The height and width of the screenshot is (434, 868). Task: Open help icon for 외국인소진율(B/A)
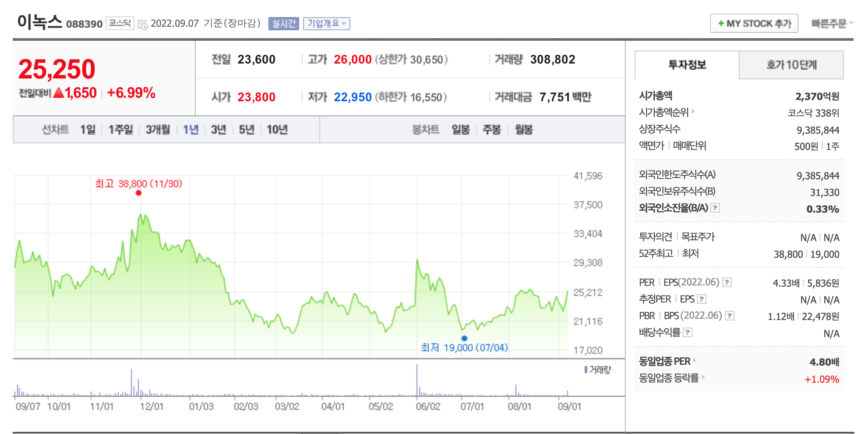click(715, 208)
